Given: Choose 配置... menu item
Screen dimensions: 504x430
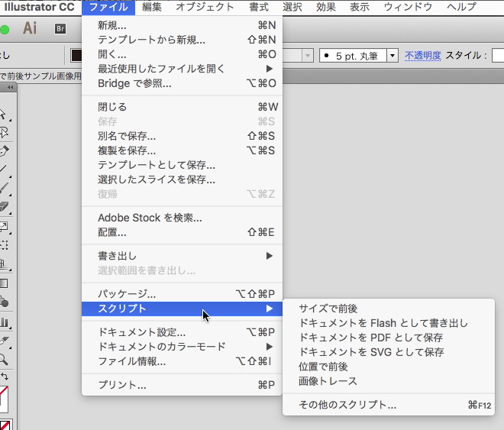Looking at the screenshot, I should click(182, 232).
